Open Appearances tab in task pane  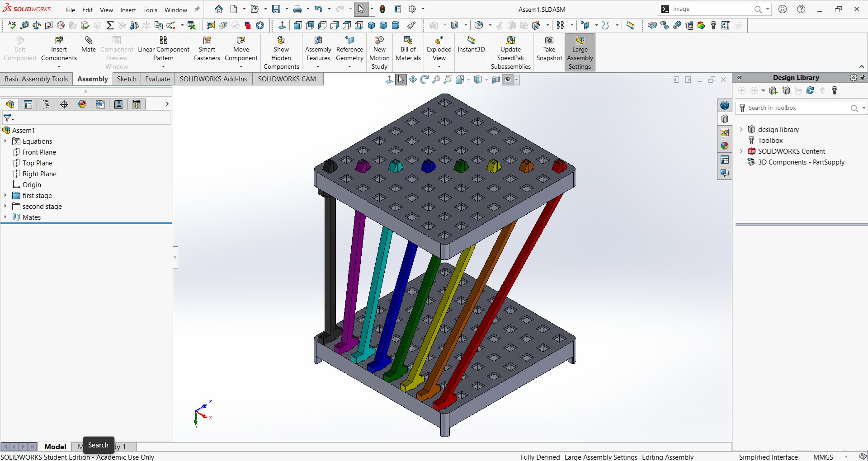[725, 146]
